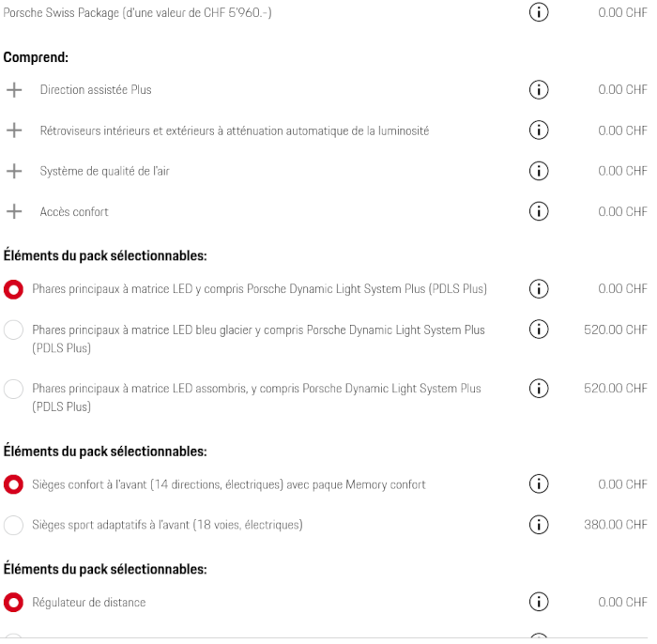Select standard Phares à matrice LED radio
The image size is (657, 644).
point(13,289)
